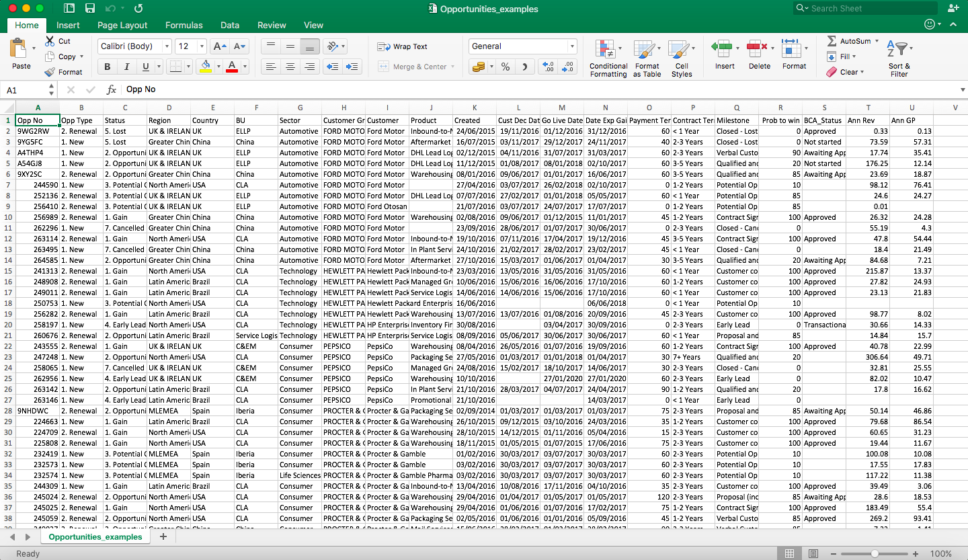Click the Clear button
Screen dimensions: 968x560
coord(846,72)
